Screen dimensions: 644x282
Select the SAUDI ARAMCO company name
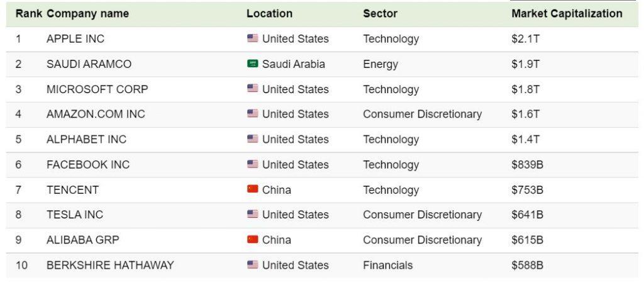pyautogui.click(x=89, y=64)
